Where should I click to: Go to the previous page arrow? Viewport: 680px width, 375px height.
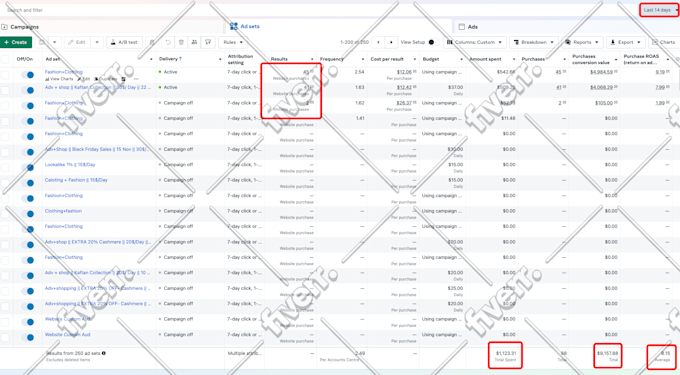(x=379, y=42)
